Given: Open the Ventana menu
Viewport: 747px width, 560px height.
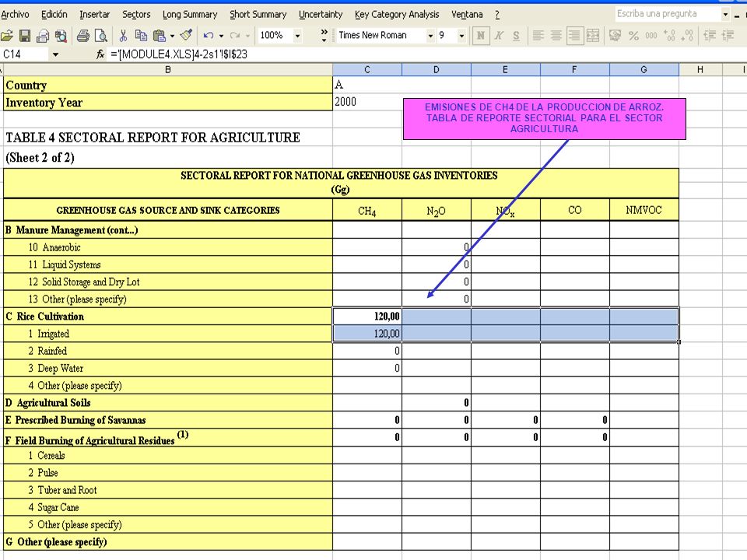Looking at the screenshot, I should [x=467, y=14].
